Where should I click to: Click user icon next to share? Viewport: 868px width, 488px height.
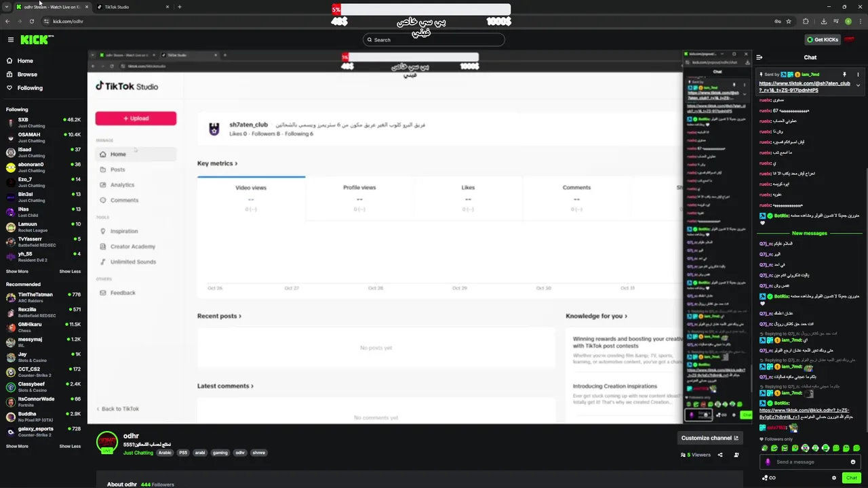click(736, 455)
